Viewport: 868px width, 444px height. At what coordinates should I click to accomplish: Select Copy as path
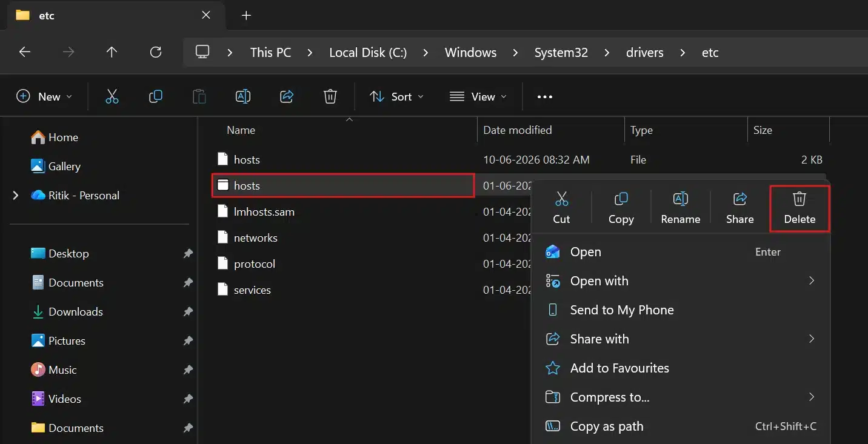tap(680, 426)
